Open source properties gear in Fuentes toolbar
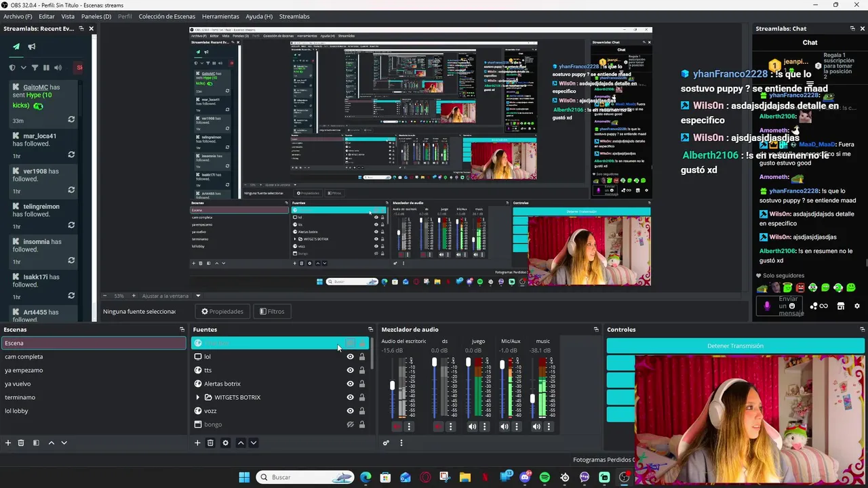 tap(226, 443)
